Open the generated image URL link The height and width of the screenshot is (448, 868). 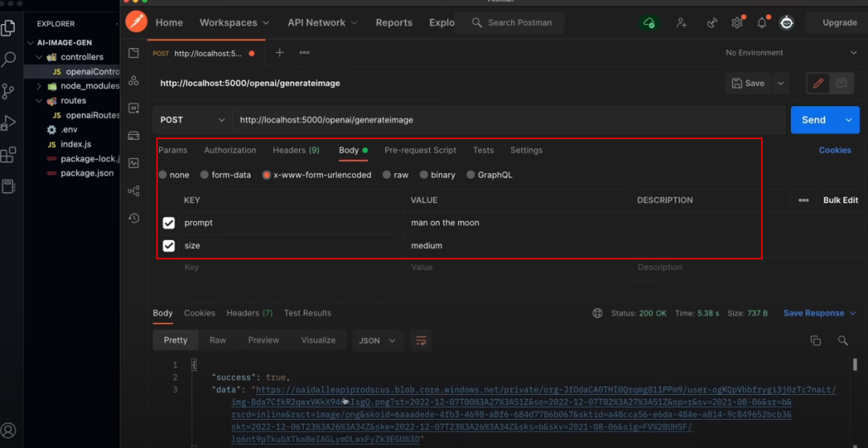click(534, 415)
